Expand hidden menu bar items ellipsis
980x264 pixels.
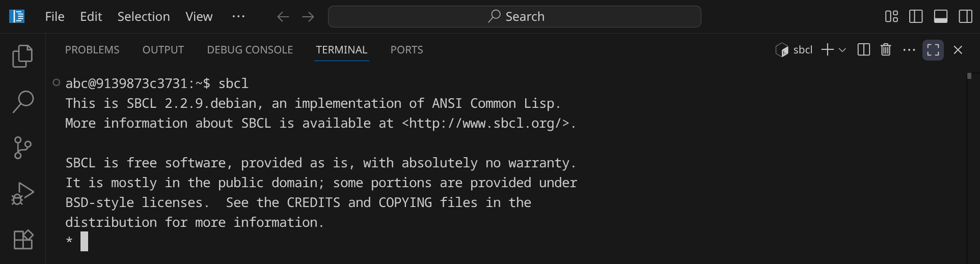(x=238, y=17)
